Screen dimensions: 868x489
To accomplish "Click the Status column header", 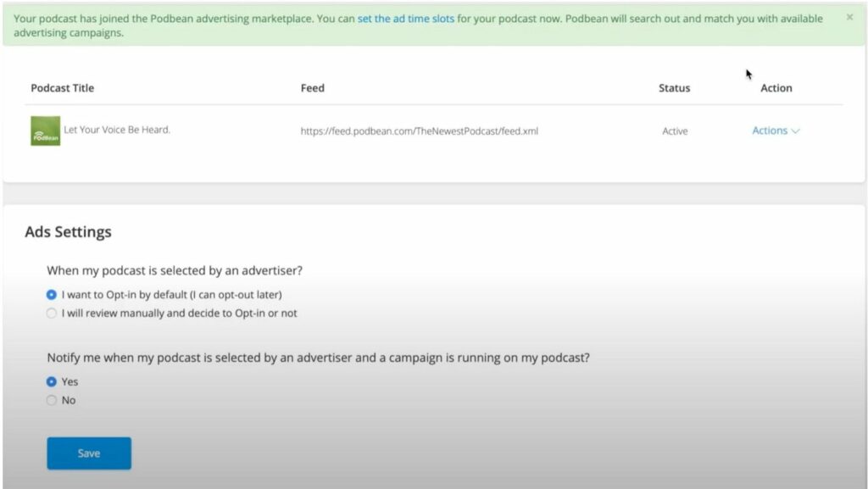I will point(674,88).
